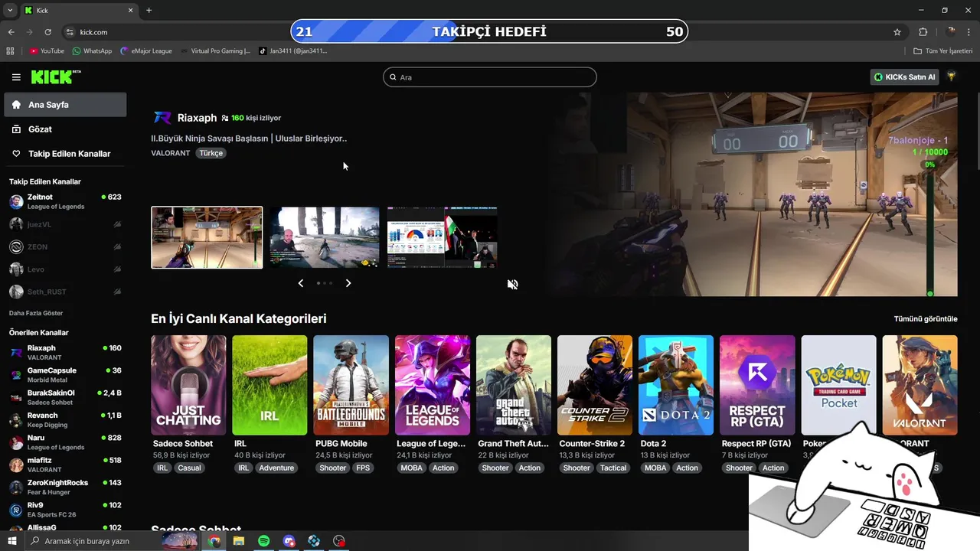The height and width of the screenshot is (551, 980).
Task: Open Chrome extensions puzzle icon
Action: pyautogui.click(x=923, y=32)
